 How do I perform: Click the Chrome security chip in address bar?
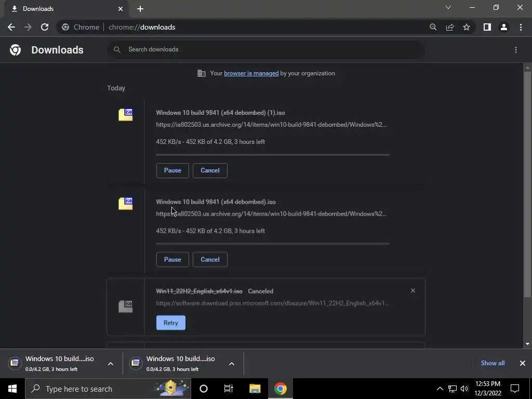click(x=81, y=27)
